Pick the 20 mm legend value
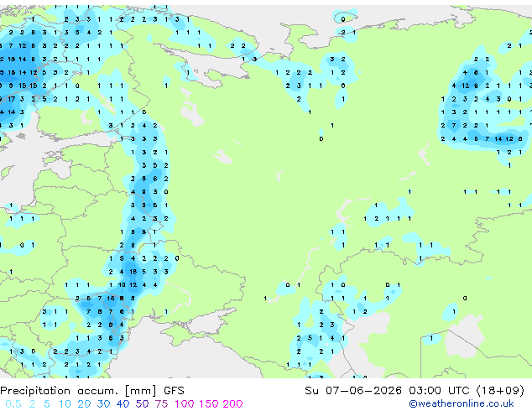The image size is (532, 411). pos(84,404)
